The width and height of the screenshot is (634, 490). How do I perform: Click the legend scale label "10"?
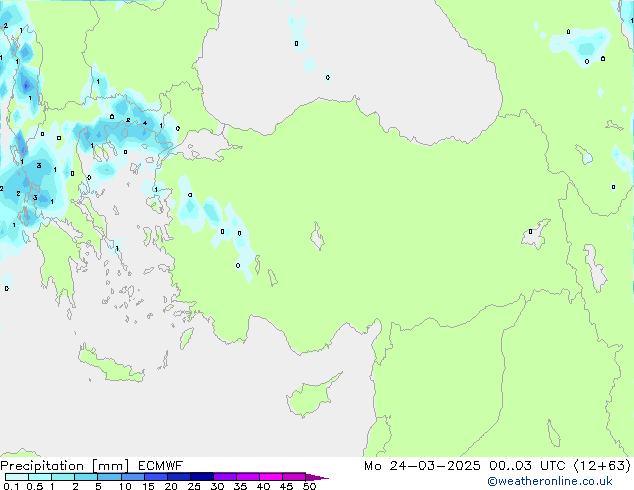(x=125, y=486)
